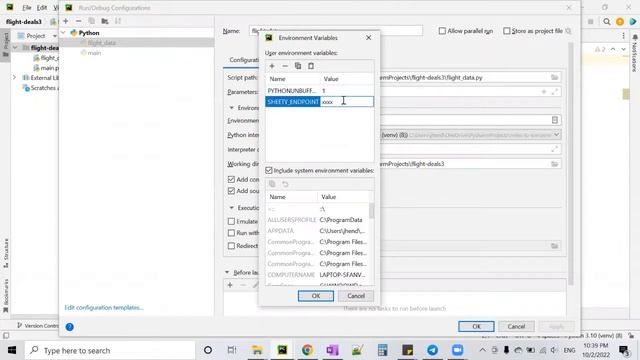The image size is (640, 360).
Task: Open Calculator from taskbar
Action: [x=382, y=350]
